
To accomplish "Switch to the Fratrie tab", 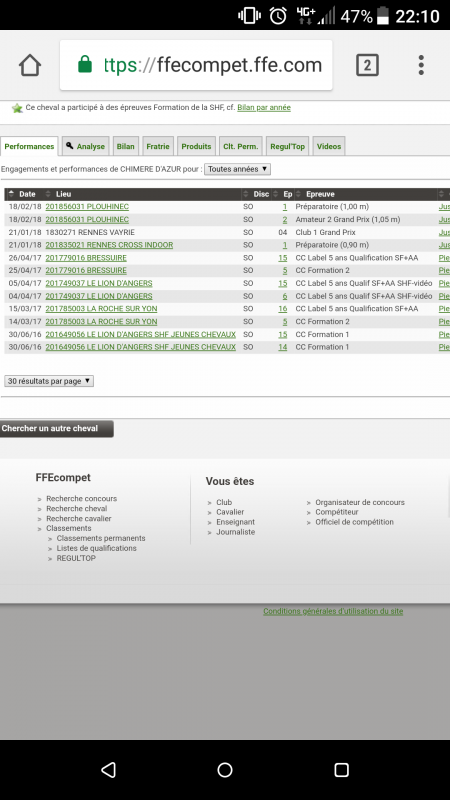I will pyautogui.click(x=158, y=146).
